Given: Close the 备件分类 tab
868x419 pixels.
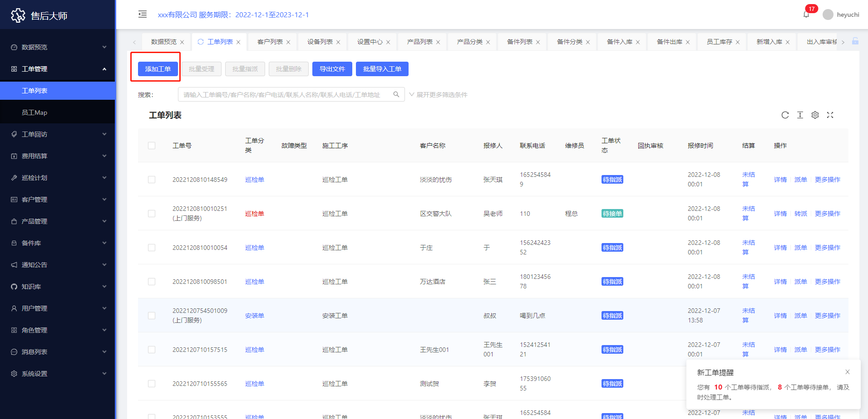Looking at the screenshot, I should [588, 42].
